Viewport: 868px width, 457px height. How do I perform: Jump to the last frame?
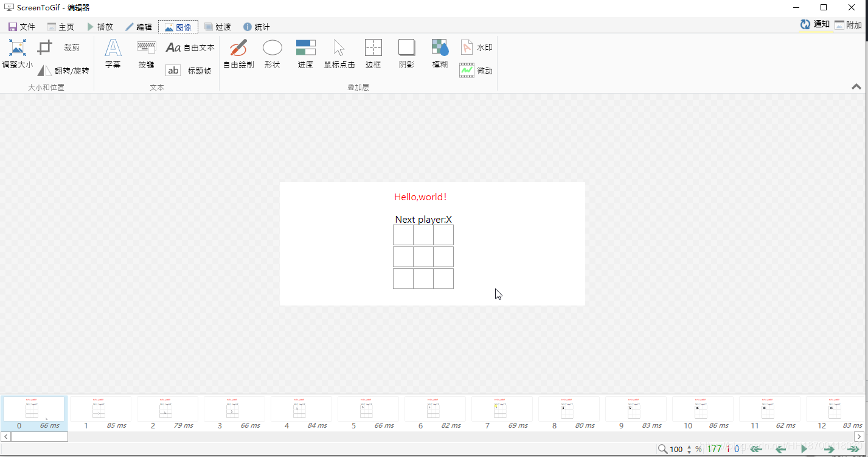pos(853,449)
